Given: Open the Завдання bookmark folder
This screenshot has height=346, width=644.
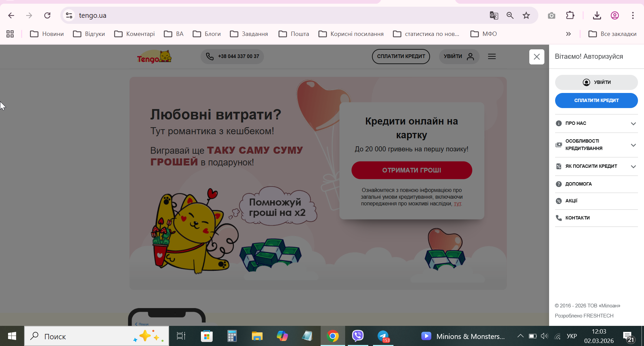Looking at the screenshot, I should point(249,34).
